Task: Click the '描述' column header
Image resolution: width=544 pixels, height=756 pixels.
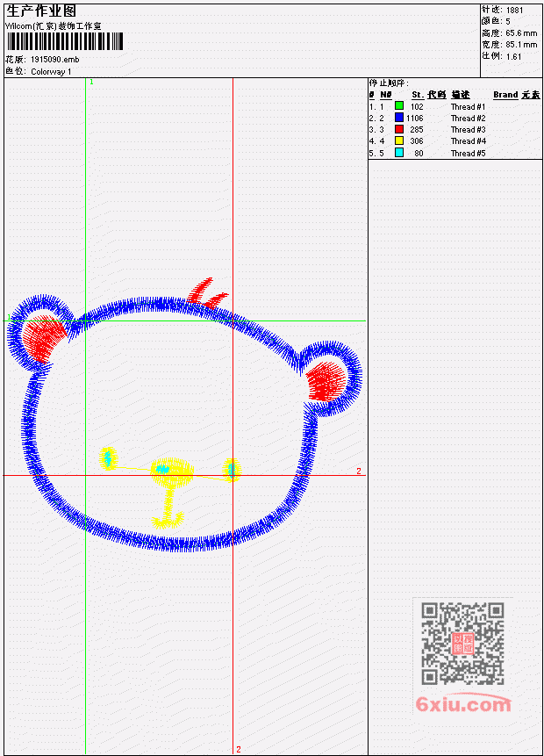Action: click(460, 95)
